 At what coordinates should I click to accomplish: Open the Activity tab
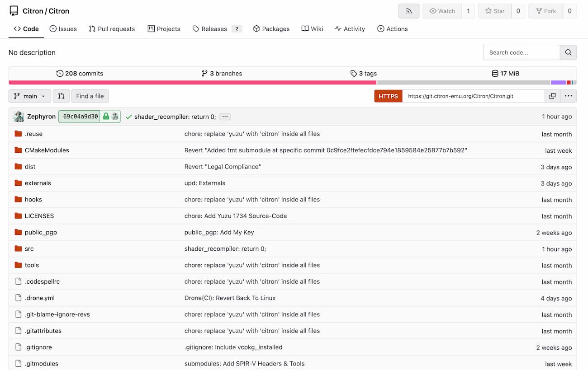pyautogui.click(x=350, y=29)
